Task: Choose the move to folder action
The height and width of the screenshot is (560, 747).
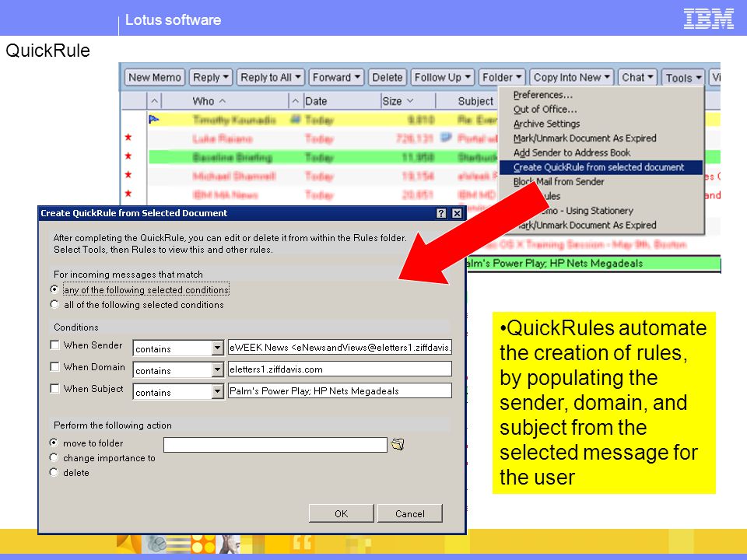Action: point(54,443)
